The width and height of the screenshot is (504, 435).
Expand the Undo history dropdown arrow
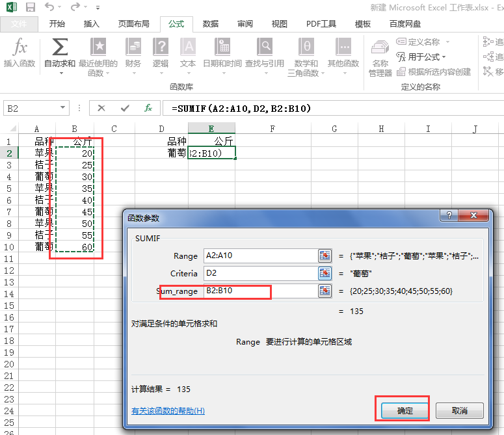(59, 7)
